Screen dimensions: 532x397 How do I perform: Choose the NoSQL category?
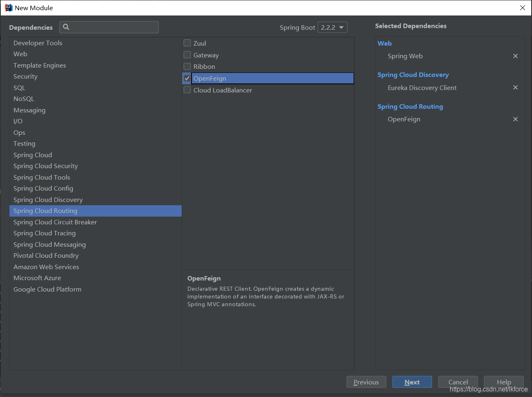click(95, 99)
